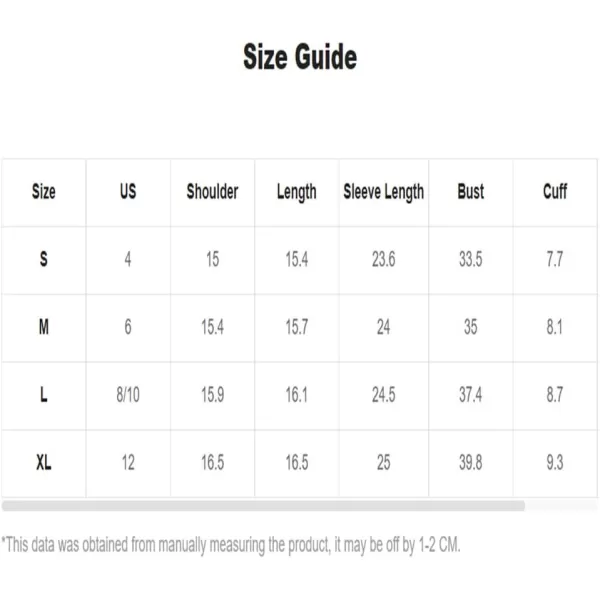600x600 pixels.
Task: Select the S size row label
Action: (44, 259)
